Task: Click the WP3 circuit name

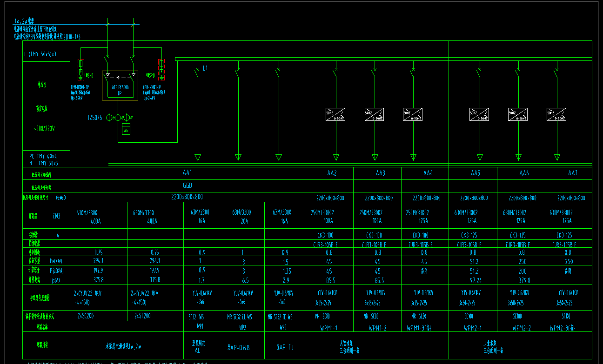Action: click(283, 327)
